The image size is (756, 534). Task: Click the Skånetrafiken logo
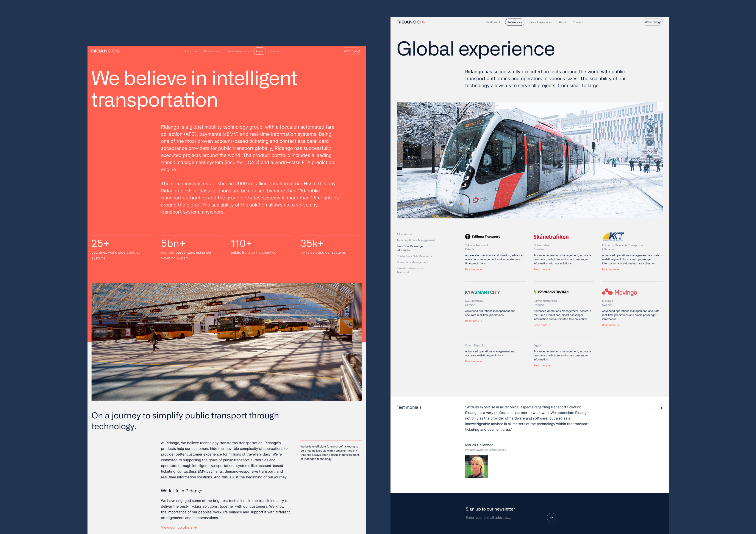click(551, 237)
